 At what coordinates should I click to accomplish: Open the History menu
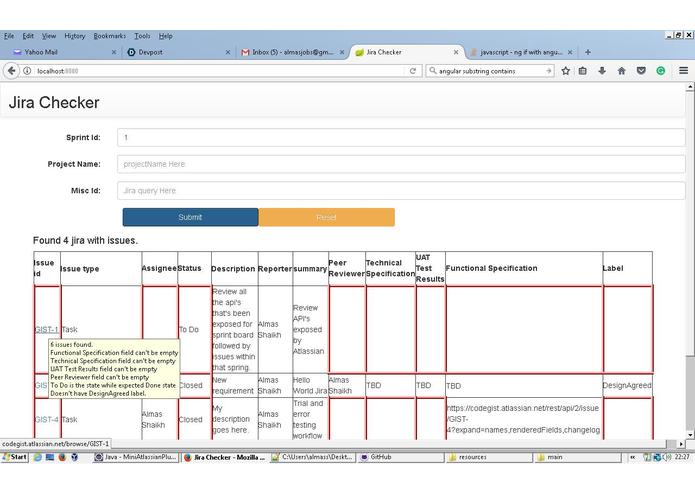(74, 36)
